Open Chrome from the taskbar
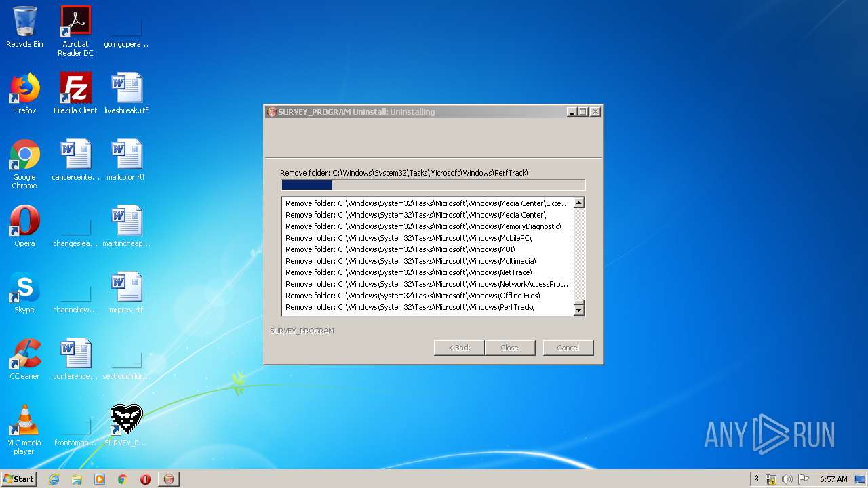 coord(123,479)
